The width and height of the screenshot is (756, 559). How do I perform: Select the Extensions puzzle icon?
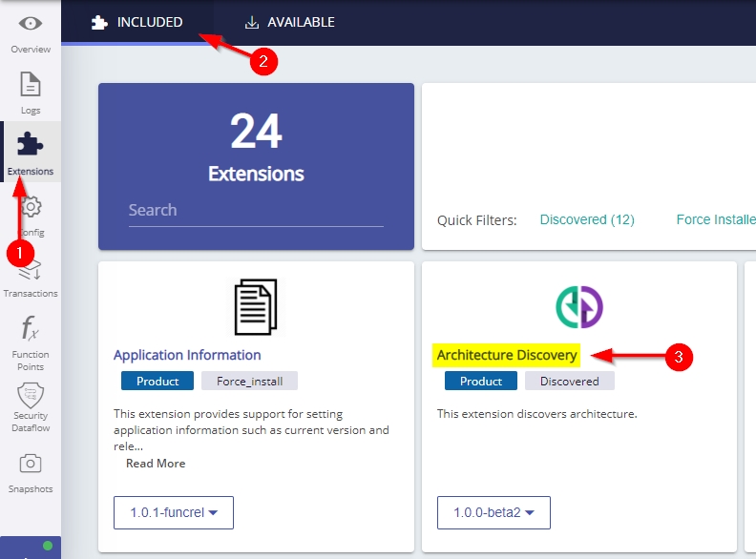click(31, 146)
